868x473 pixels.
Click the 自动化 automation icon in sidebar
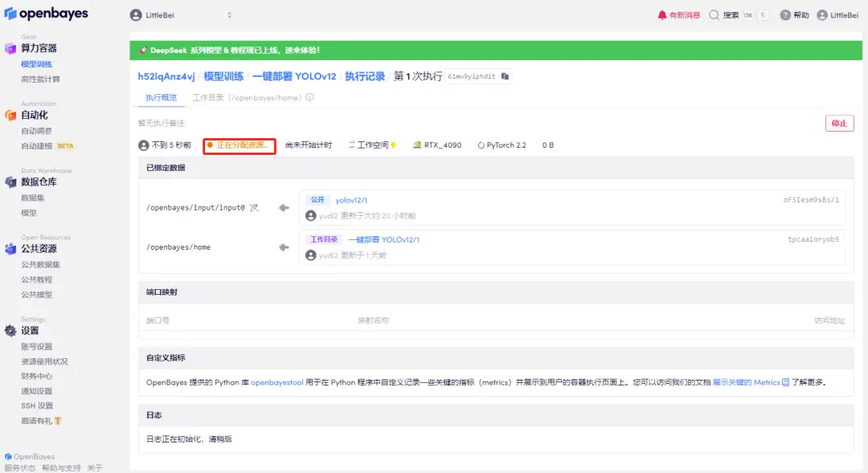(10, 113)
